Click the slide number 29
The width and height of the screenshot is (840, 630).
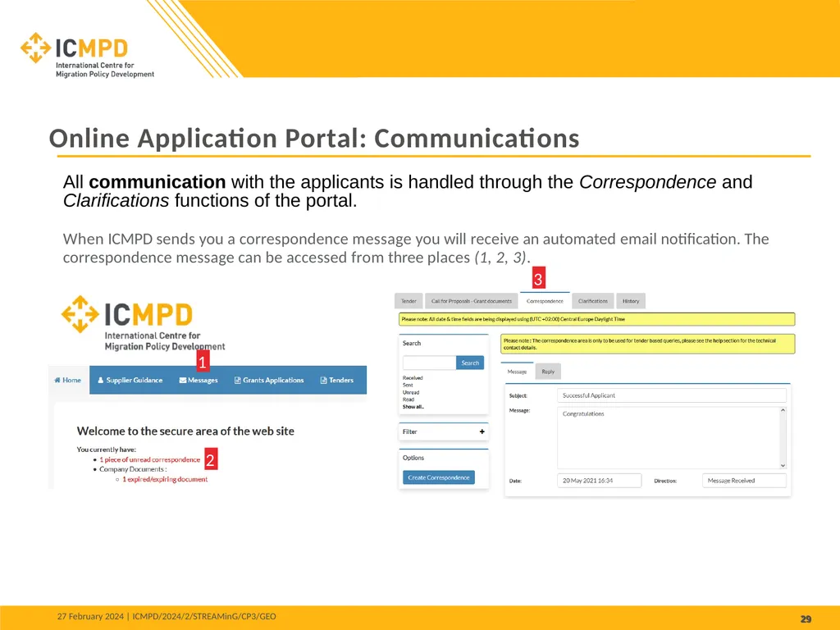coord(806,619)
